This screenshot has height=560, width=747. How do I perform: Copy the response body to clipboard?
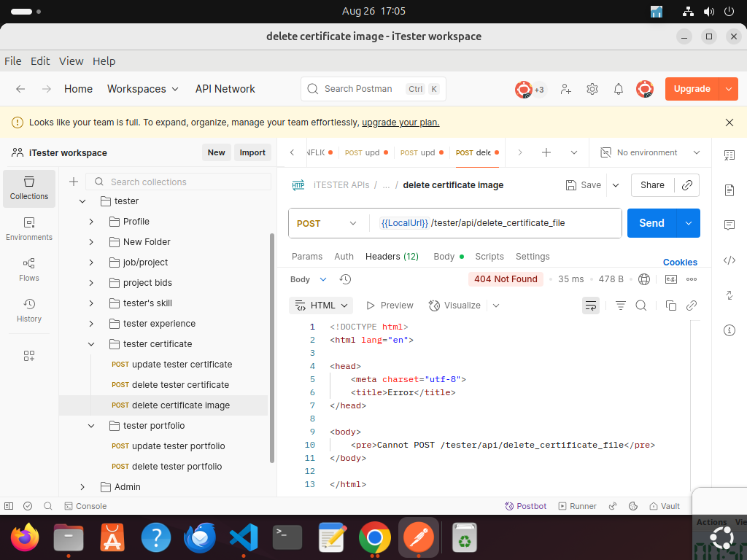coord(671,306)
